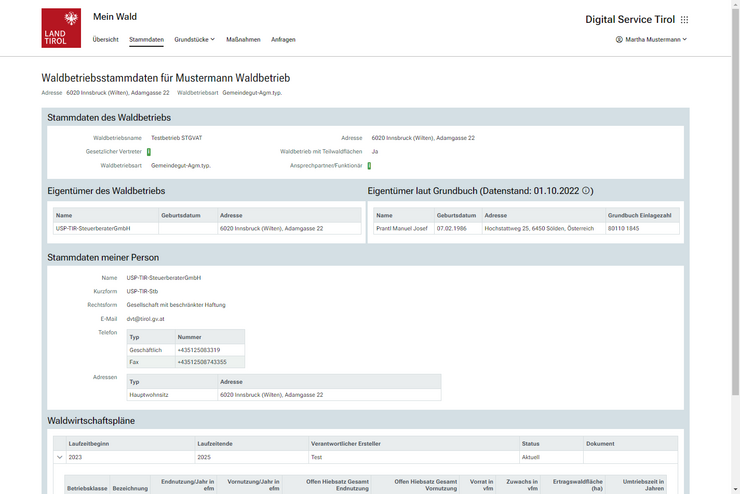Select the Stammdaten tab
Image resolution: width=740 pixels, height=494 pixels.
146,40
